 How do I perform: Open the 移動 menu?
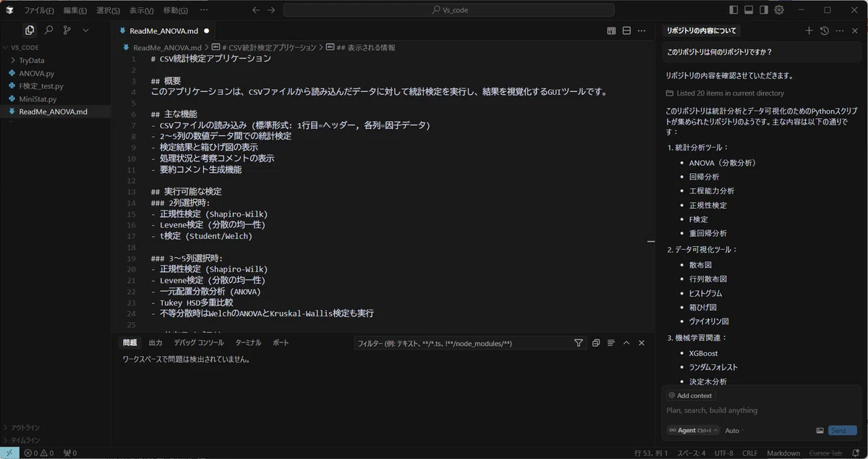176,10
